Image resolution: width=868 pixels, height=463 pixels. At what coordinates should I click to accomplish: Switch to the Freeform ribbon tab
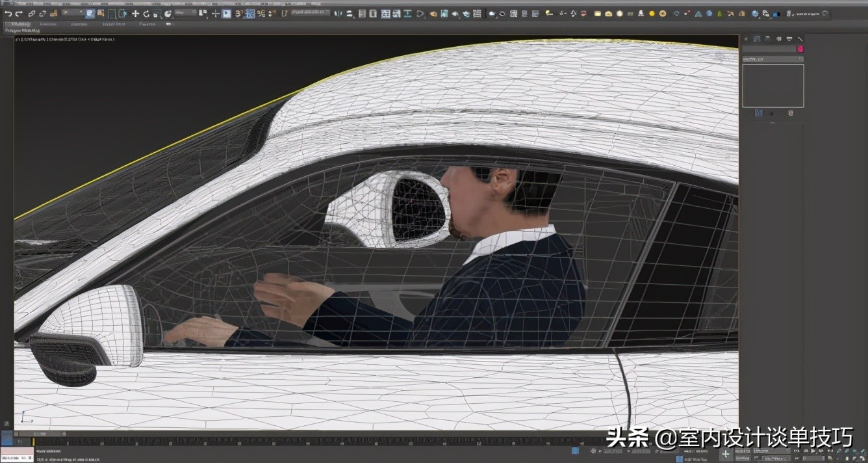(x=48, y=24)
